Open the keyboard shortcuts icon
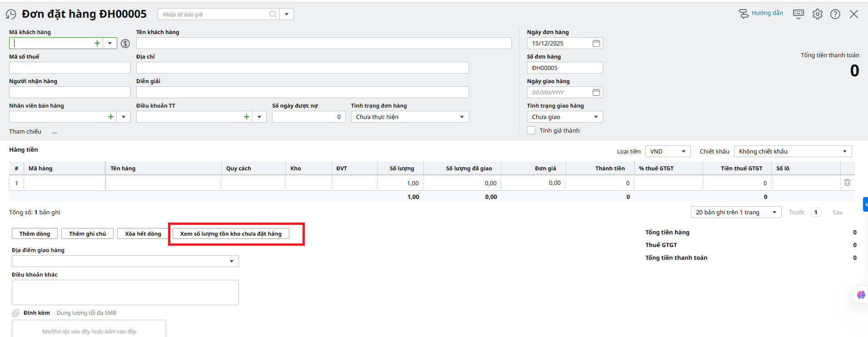 (798, 14)
